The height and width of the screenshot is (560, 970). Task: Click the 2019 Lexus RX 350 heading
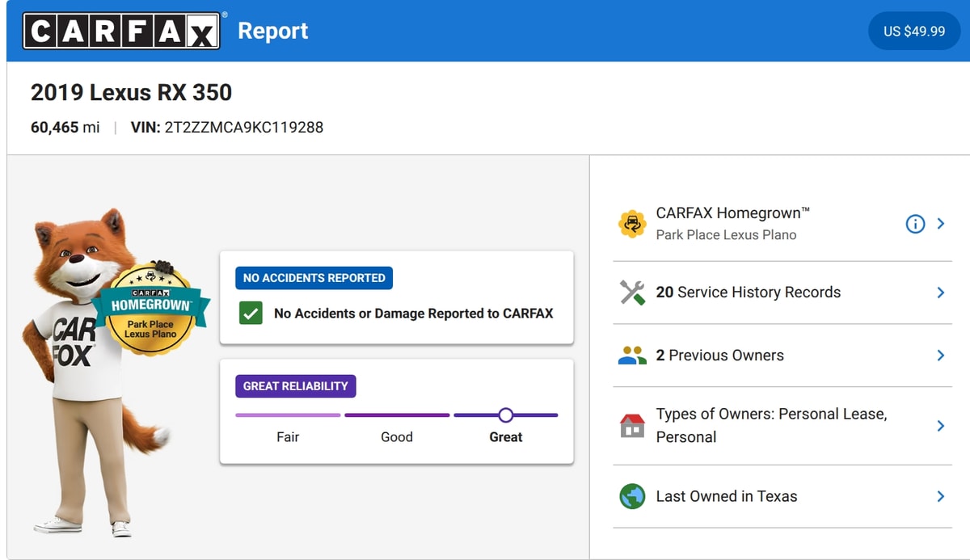point(131,92)
